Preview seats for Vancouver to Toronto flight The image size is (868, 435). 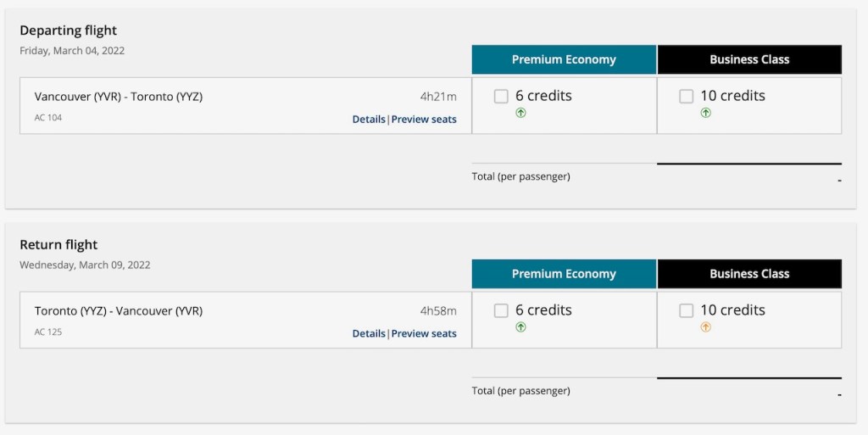[424, 120]
